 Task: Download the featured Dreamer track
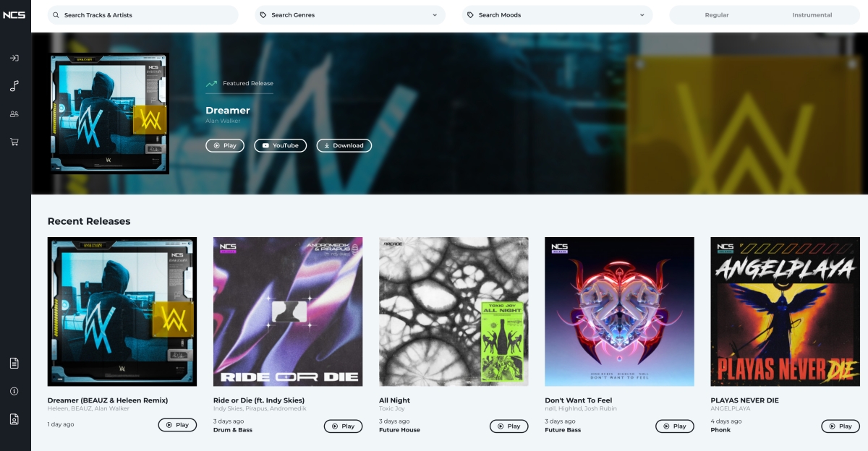coord(344,145)
